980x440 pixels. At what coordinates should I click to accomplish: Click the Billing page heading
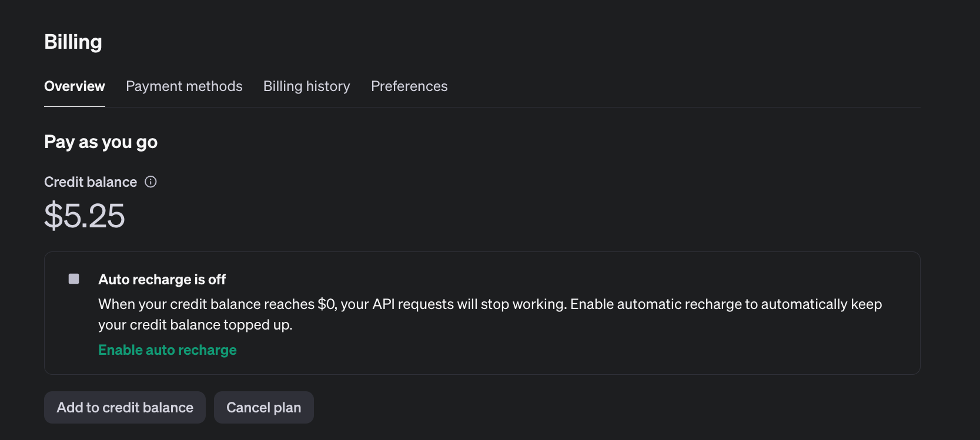[x=73, y=42]
